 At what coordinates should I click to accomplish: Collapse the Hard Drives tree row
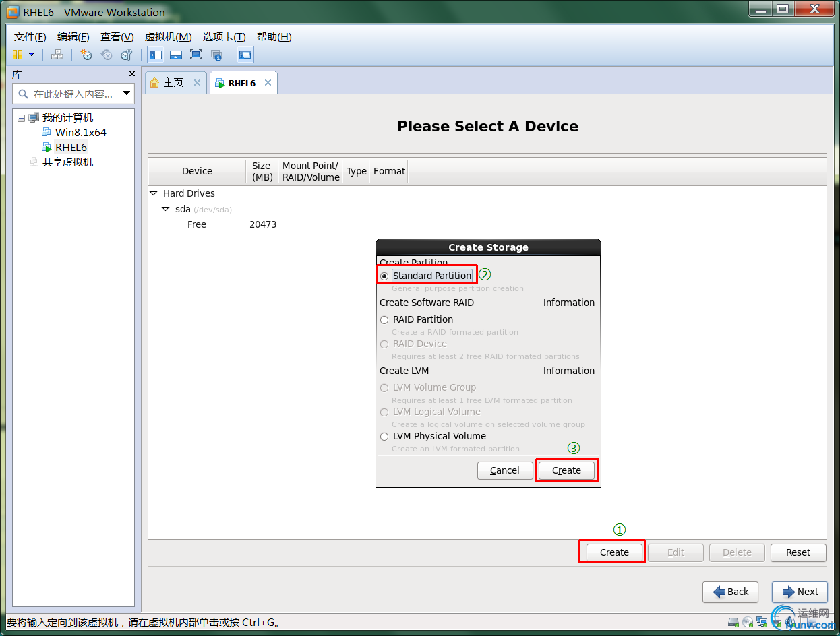pos(154,193)
